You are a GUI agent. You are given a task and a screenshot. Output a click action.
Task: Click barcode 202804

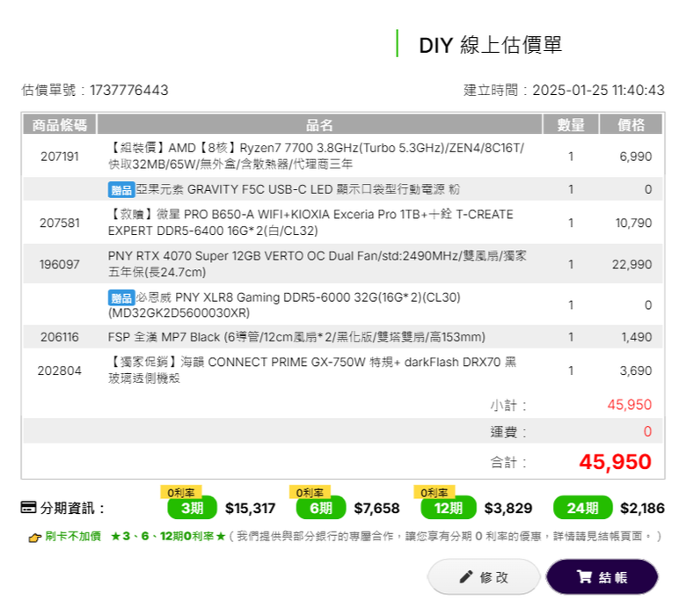[x=60, y=370]
